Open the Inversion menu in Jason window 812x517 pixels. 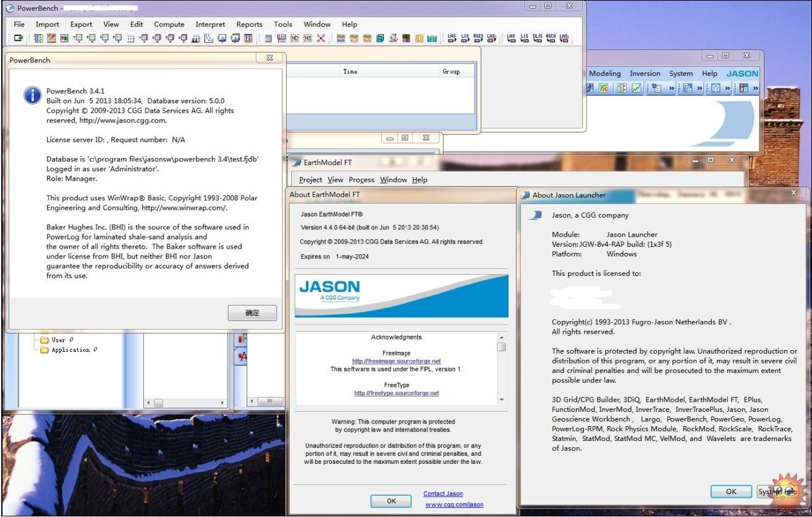point(645,73)
